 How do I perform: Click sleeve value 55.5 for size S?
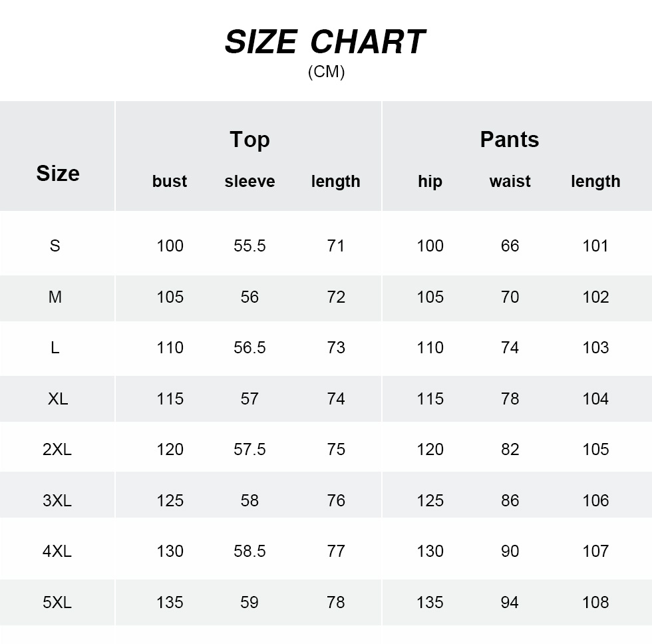pyautogui.click(x=249, y=246)
